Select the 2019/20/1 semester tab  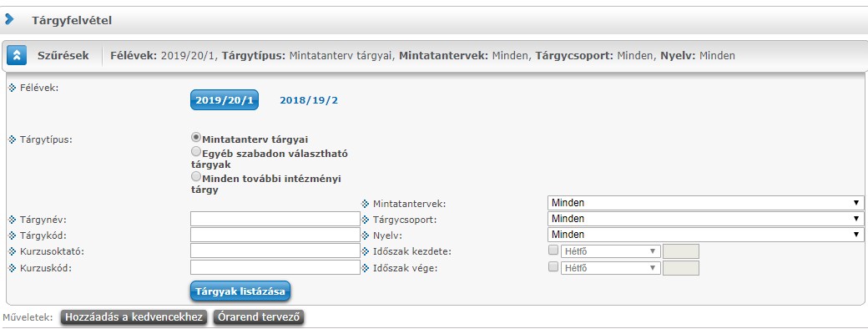click(225, 100)
